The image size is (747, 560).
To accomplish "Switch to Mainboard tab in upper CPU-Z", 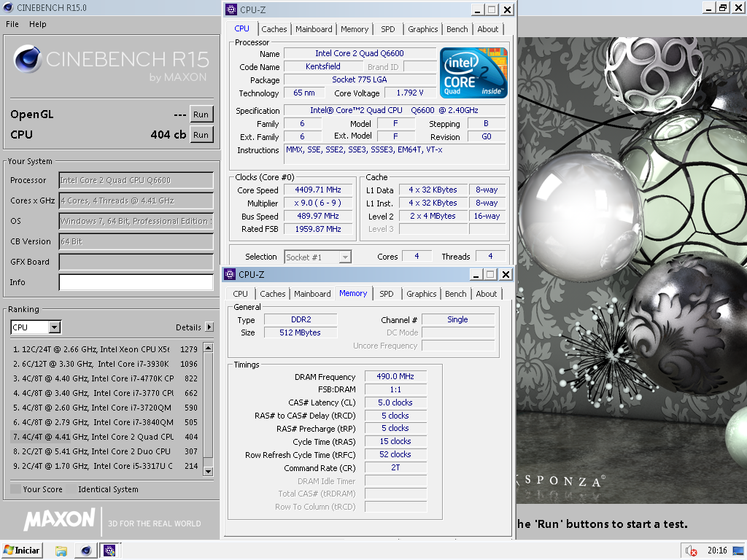I will pyautogui.click(x=314, y=29).
